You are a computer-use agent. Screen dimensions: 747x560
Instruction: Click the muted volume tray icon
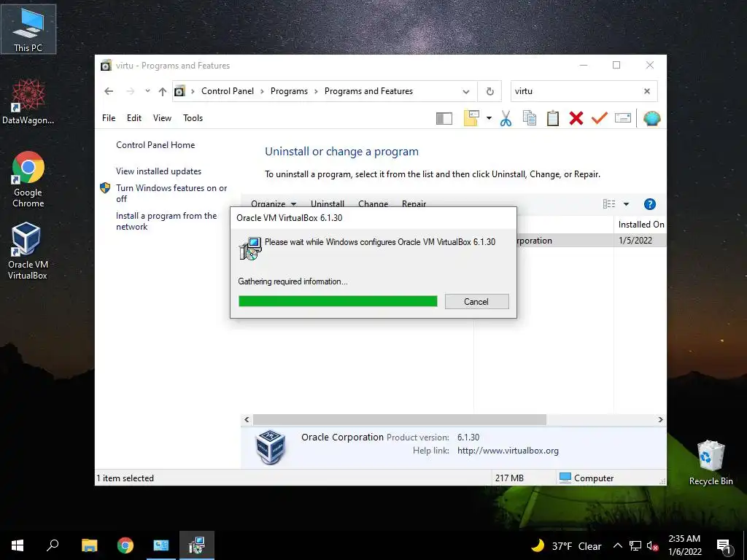tap(652, 546)
